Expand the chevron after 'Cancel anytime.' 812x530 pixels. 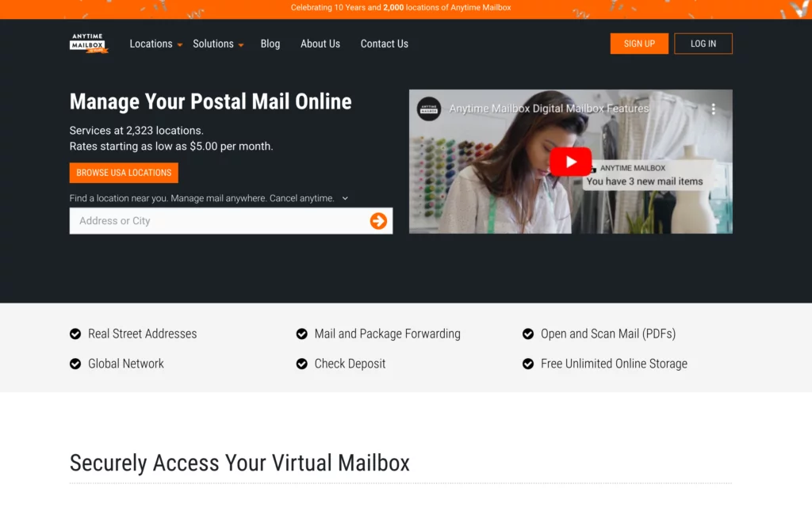click(x=345, y=198)
